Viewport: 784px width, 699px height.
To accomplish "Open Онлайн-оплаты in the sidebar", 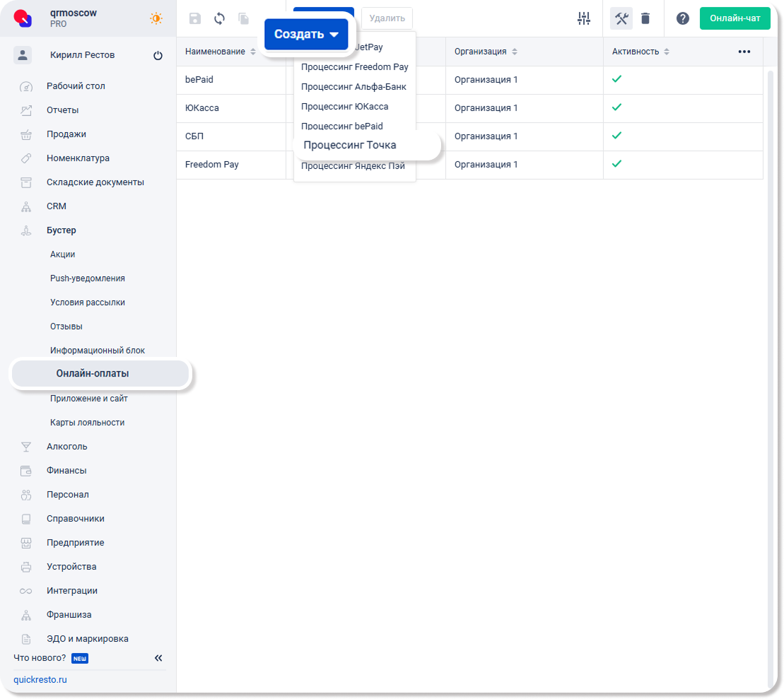I will click(93, 374).
